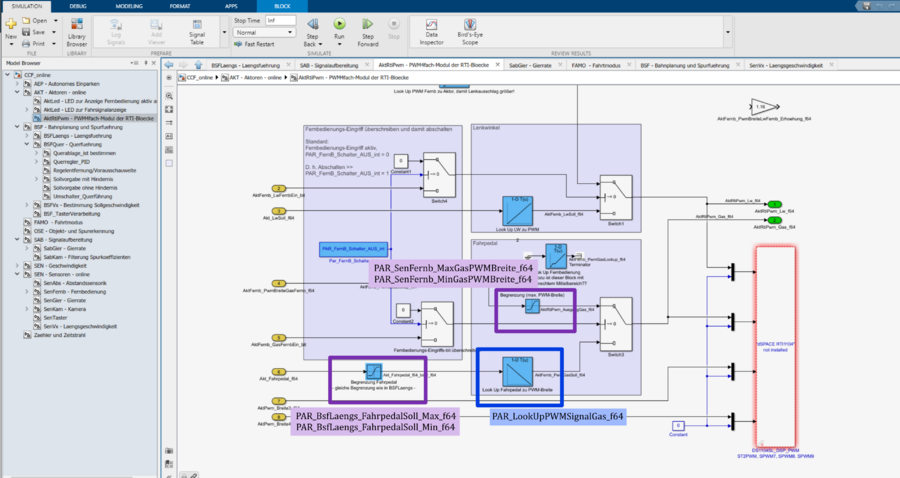Image resolution: width=900 pixels, height=478 pixels.
Task: Open the SabGier - Gierrate tab
Action: click(x=528, y=63)
